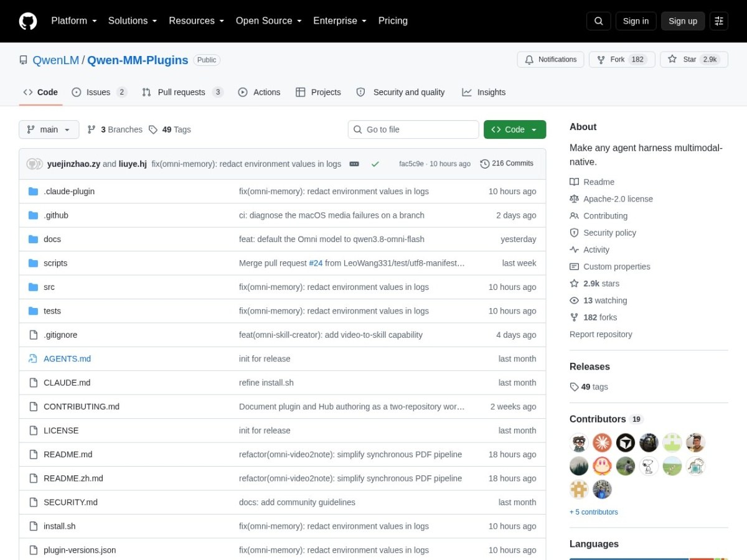
Task: Click the Sign up button
Action: click(683, 21)
